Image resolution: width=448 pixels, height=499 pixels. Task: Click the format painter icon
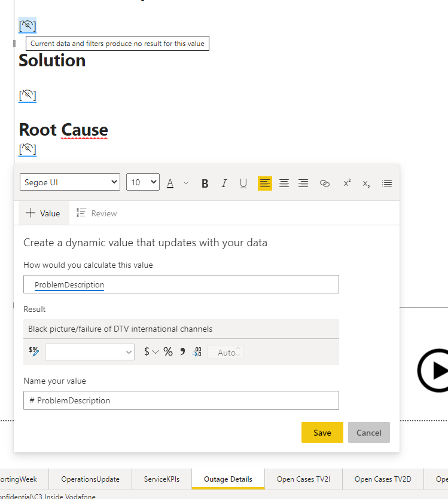tap(33, 351)
